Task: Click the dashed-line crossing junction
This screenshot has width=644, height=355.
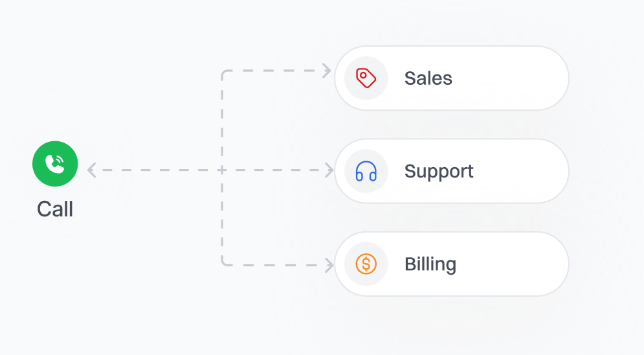Action: (222, 170)
